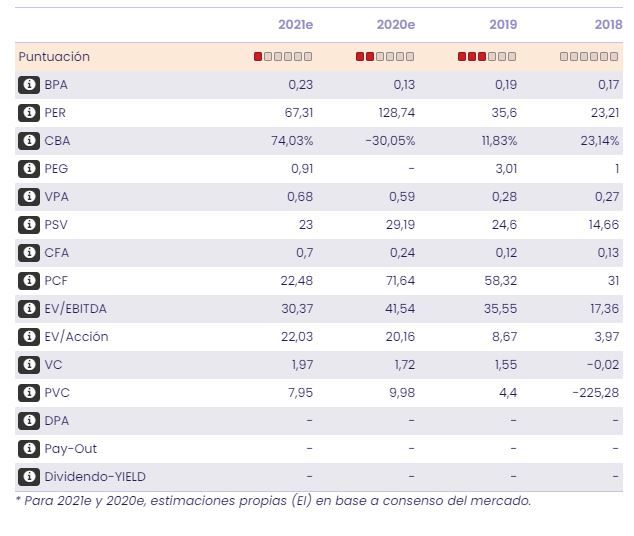This screenshot has width=634, height=536.
Task: Click the 2018 column header
Action: [608, 24]
